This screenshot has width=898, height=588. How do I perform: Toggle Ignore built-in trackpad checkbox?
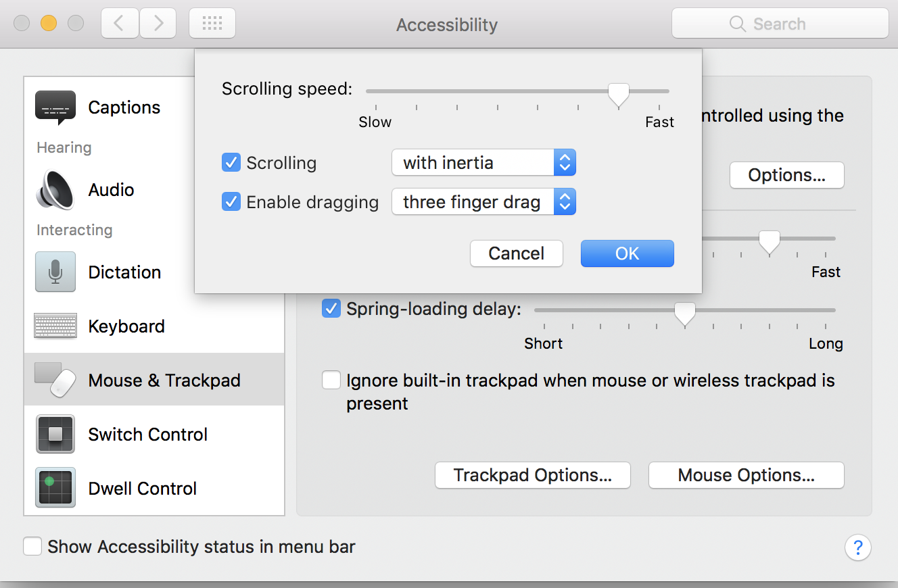click(331, 381)
